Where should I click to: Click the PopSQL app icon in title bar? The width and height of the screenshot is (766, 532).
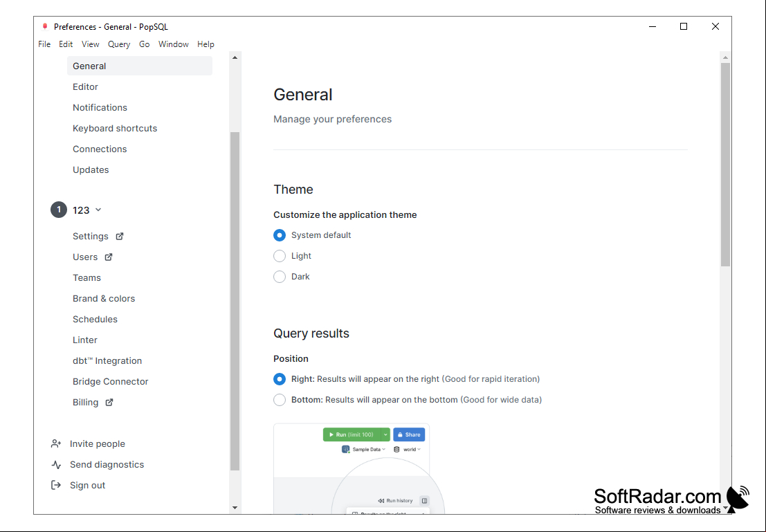point(45,26)
